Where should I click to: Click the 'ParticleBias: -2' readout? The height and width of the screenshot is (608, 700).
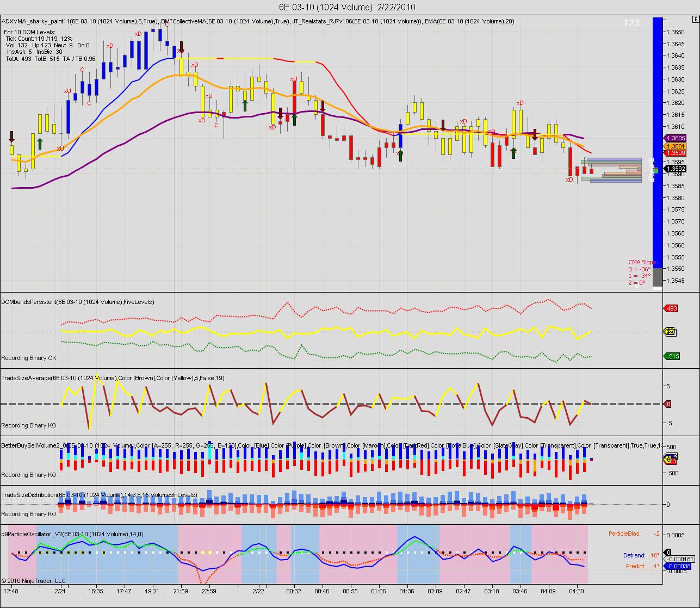(634, 533)
